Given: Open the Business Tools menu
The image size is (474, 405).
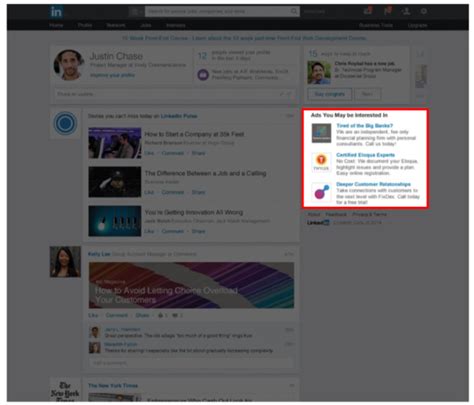Looking at the screenshot, I should click(x=376, y=25).
